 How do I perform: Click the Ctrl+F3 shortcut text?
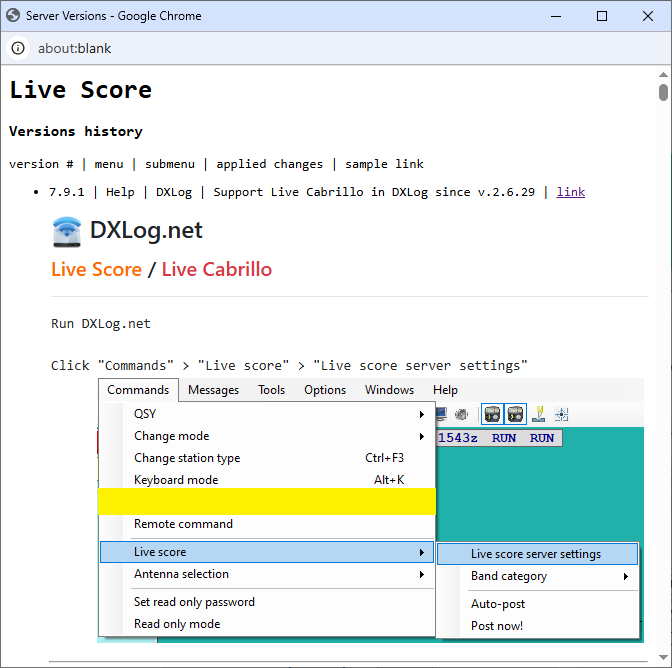(x=384, y=458)
